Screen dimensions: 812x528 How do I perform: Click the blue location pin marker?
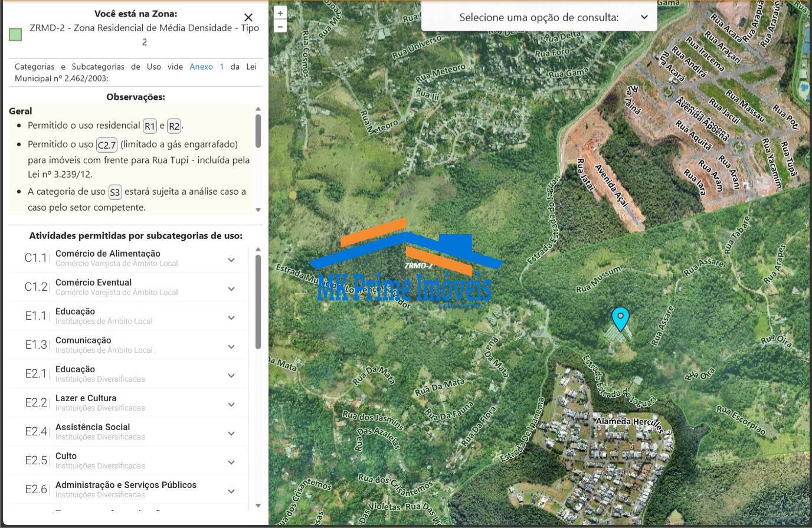620,319
